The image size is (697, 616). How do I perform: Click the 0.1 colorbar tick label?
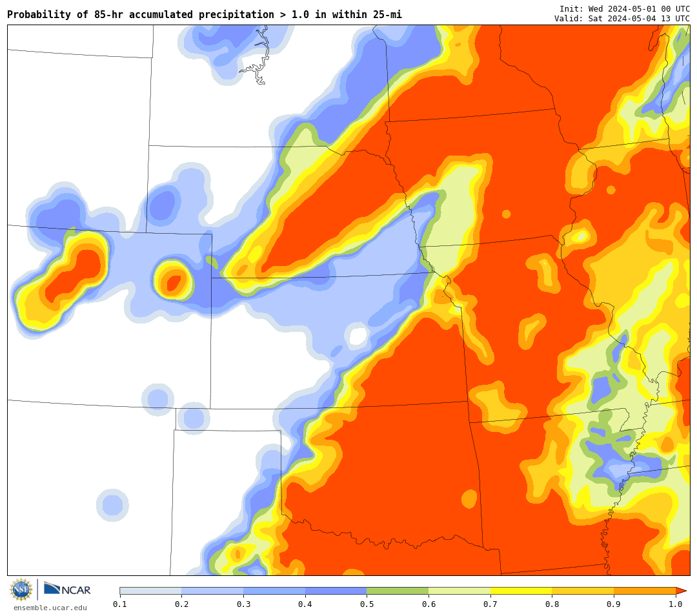[x=120, y=604]
